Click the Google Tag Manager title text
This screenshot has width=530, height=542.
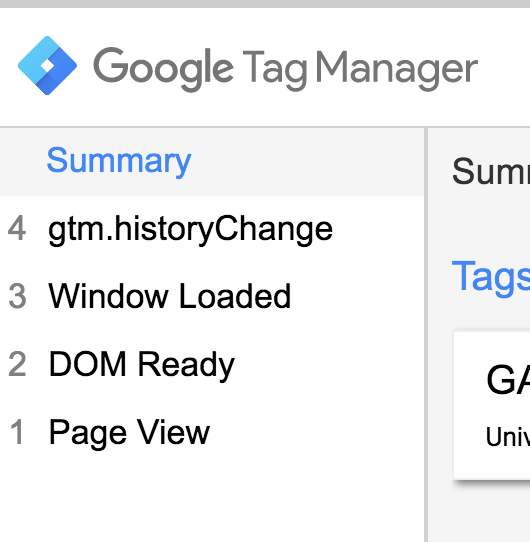pos(286,69)
